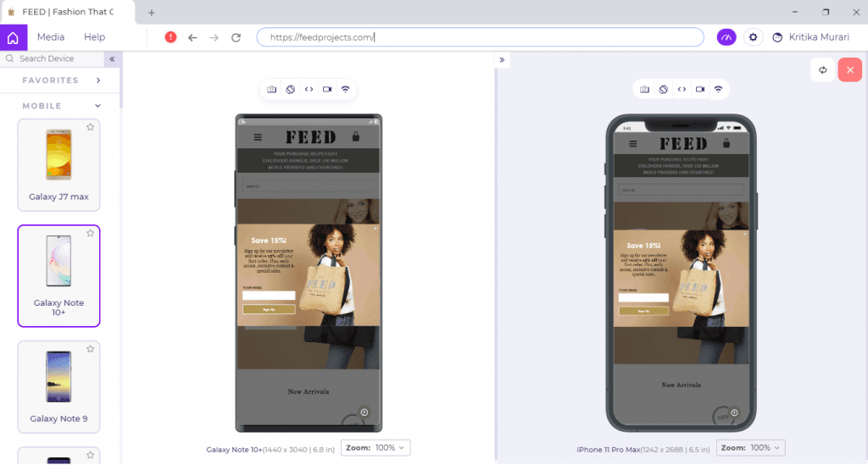The height and width of the screenshot is (465, 868).
Task: Open Zoom dropdown under iPhone 11 Pro Max
Action: 750,448
